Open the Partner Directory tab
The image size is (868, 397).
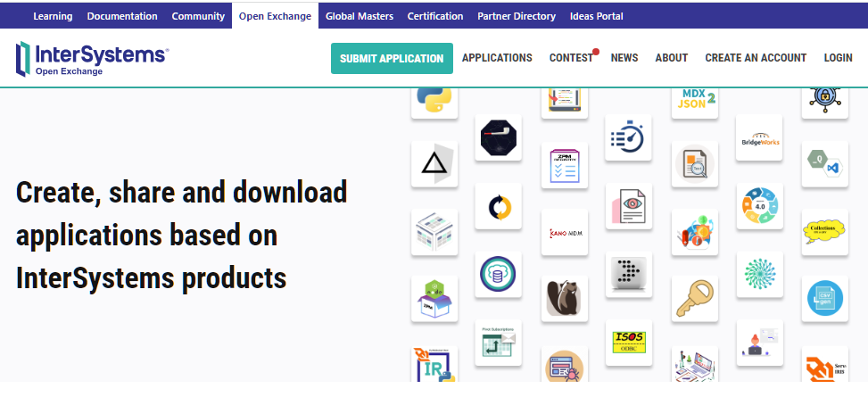click(x=517, y=16)
